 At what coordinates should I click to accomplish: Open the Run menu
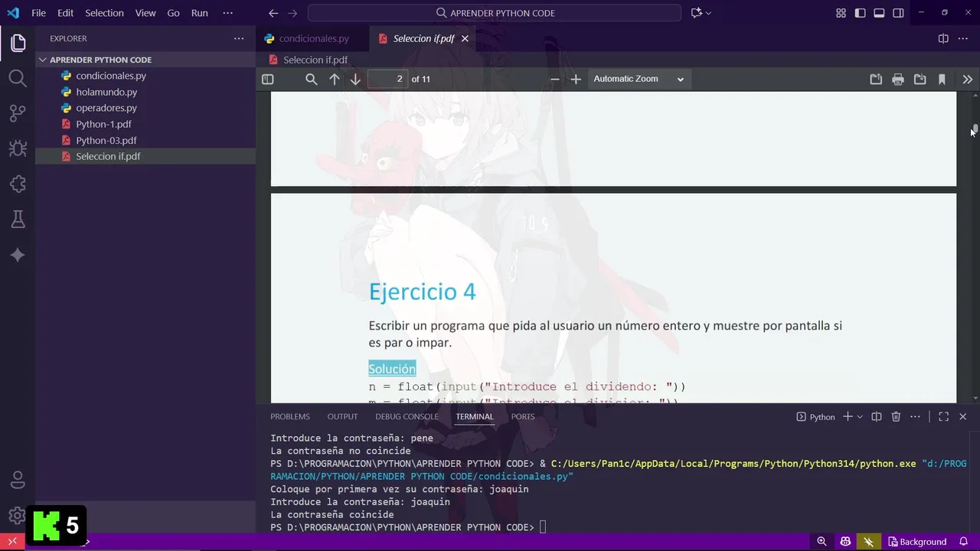point(199,13)
